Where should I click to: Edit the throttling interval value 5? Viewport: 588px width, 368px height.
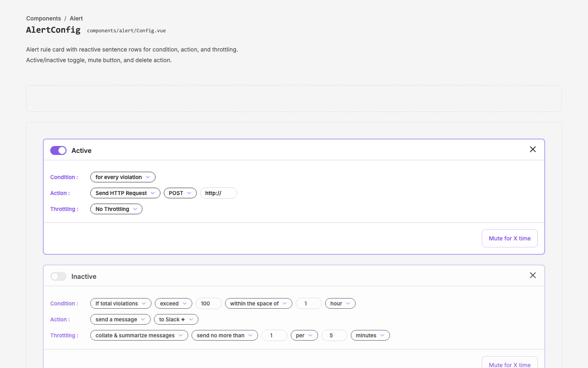(334, 335)
